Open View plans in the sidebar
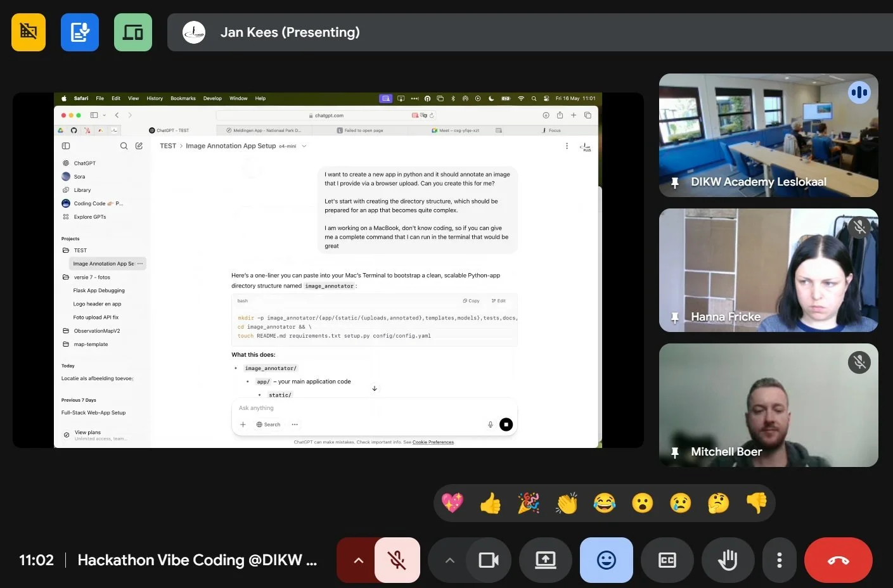The height and width of the screenshot is (588, 893). [87, 433]
